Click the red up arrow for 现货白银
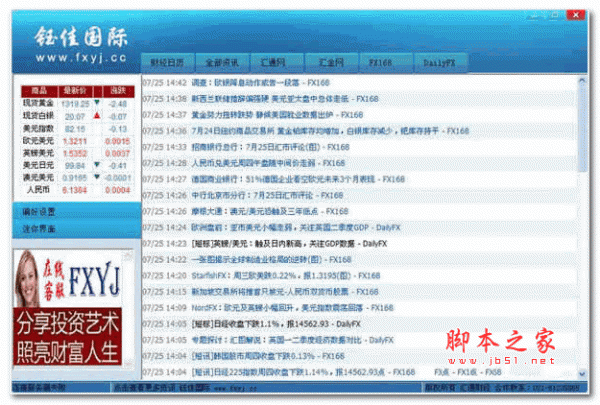The height and width of the screenshot is (405, 600). [x=97, y=115]
